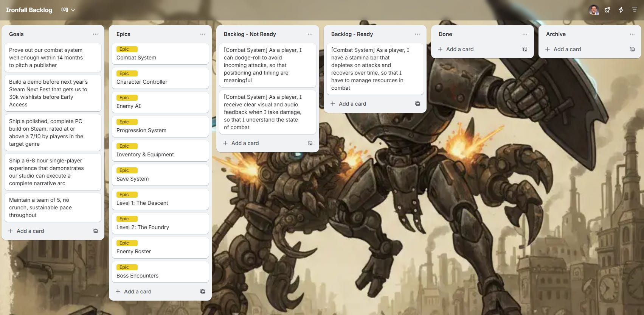Viewport: 644px width, 315px height.
Task: Open Backlog - Ready list actions menu
Action: (417, 34)
